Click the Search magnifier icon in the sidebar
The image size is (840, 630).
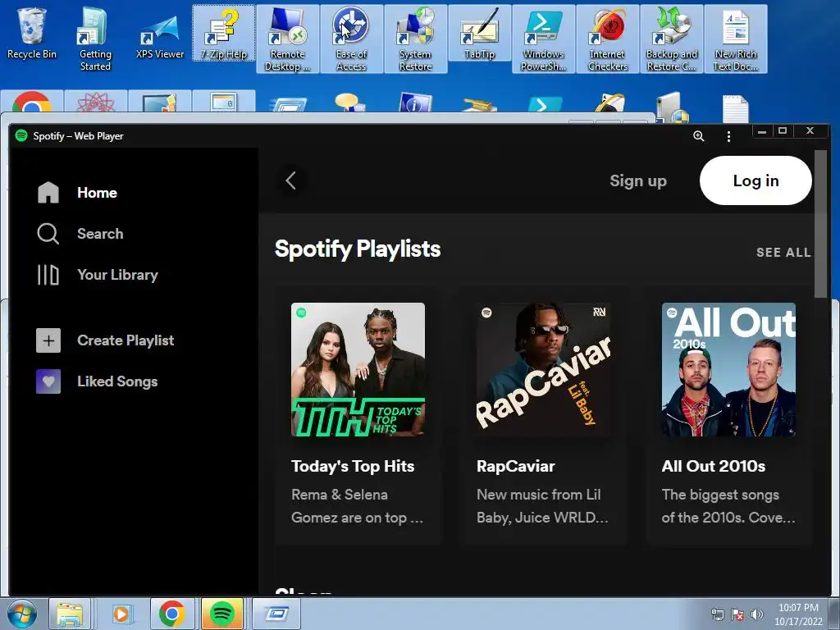(48, 234)
